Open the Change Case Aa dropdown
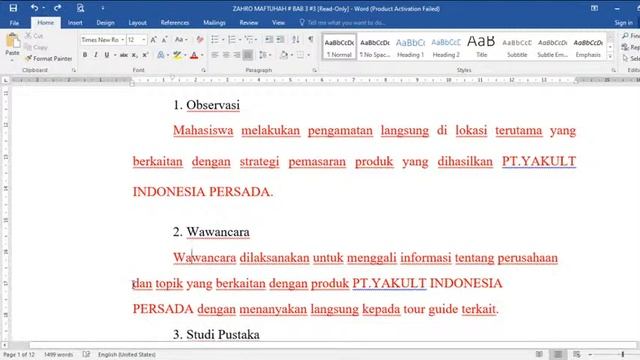This screenshot has width=640, height=360. (x=181, y=40)
